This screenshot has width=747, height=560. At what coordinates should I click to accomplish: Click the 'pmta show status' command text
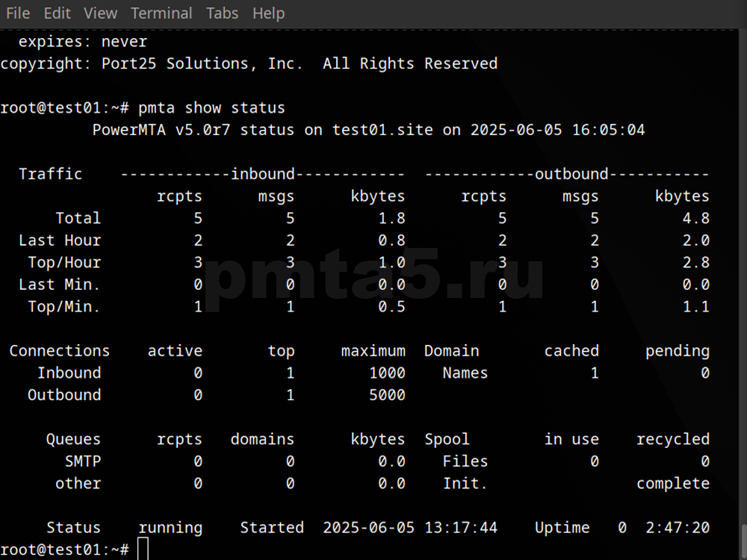(211, 108)
